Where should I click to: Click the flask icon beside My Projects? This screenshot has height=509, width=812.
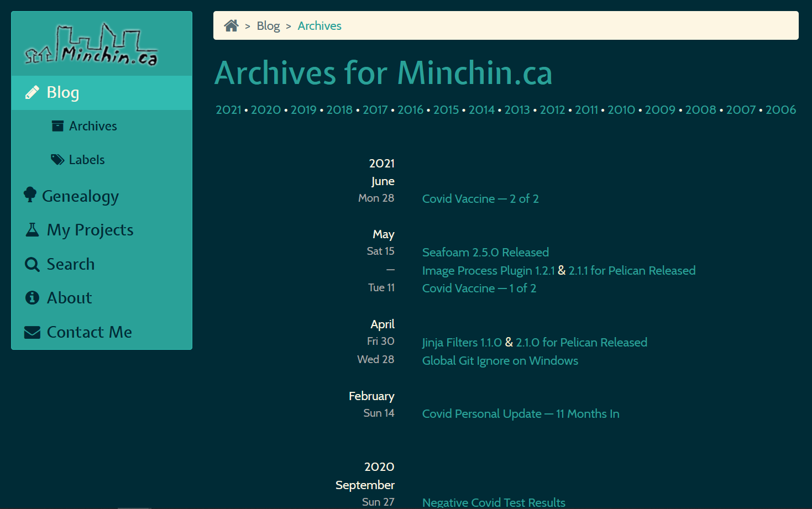(32, 230)
